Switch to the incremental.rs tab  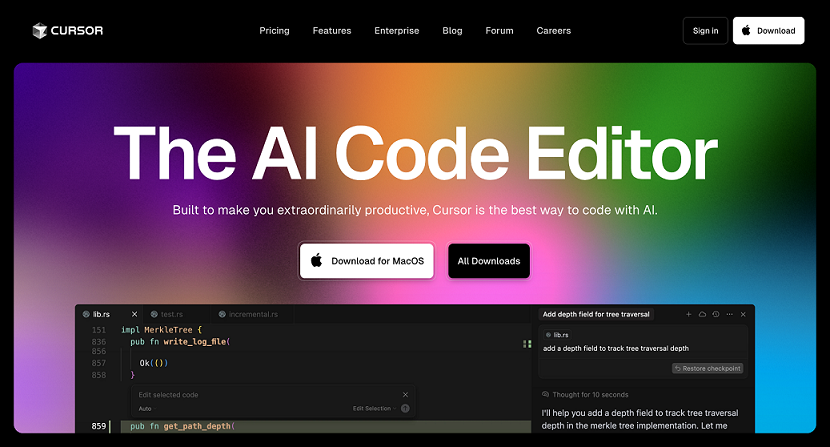(253, 314)
